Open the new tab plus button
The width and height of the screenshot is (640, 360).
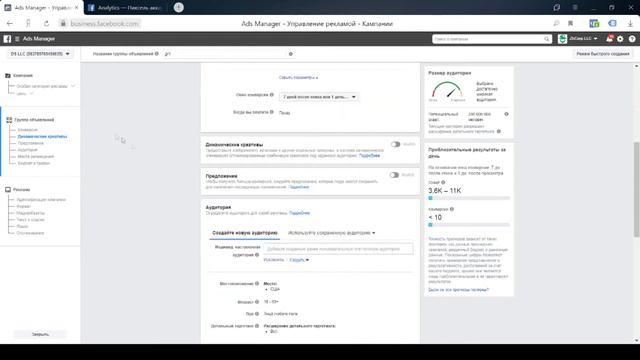tap(178, 7)
